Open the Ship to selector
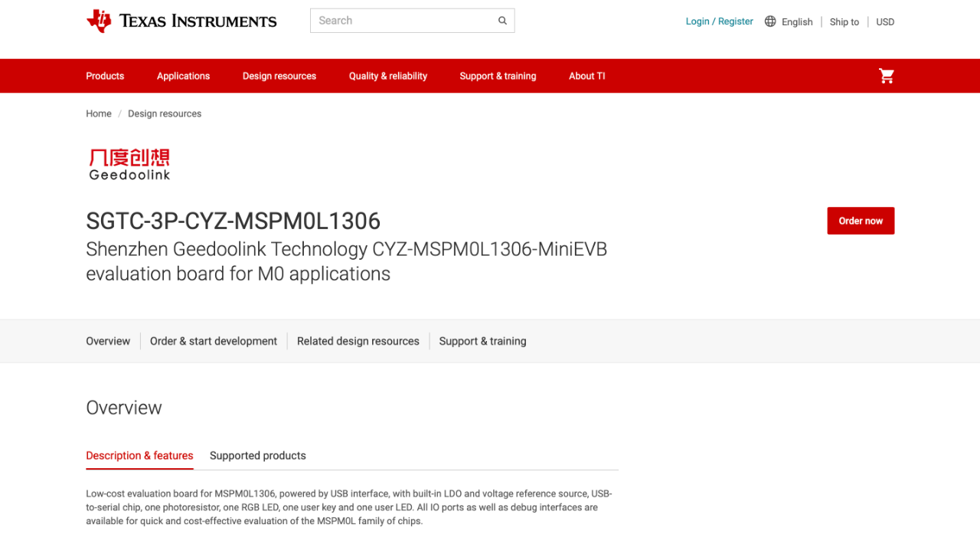 pyautogui.click(x=844, y=22)
